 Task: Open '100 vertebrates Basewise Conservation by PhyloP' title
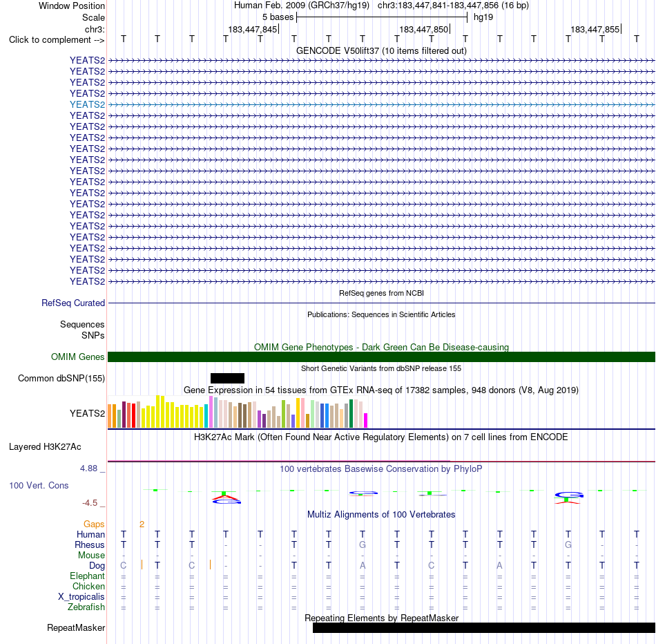(381, 469)
